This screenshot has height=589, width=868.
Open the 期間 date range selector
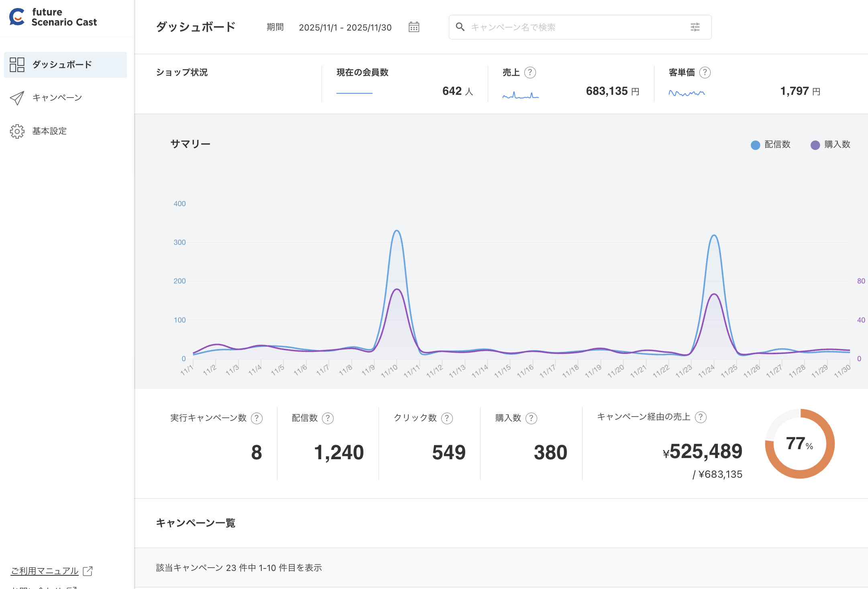[x=345, y=27]
